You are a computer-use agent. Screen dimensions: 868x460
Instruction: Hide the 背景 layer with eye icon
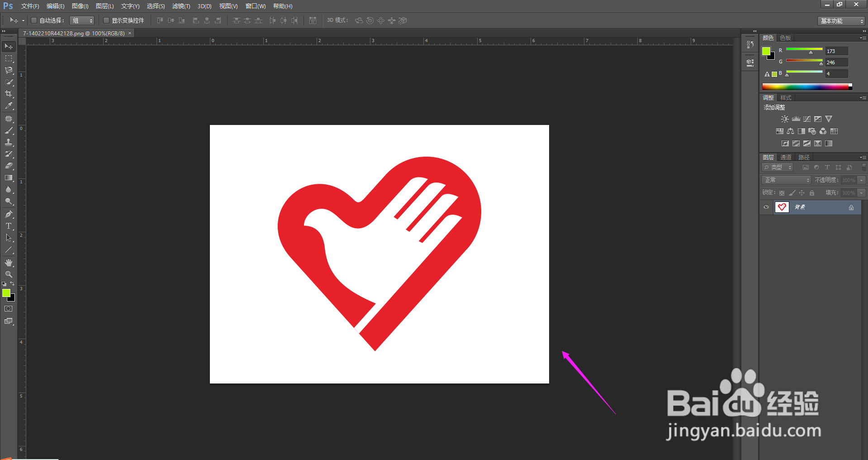[766, 207]
